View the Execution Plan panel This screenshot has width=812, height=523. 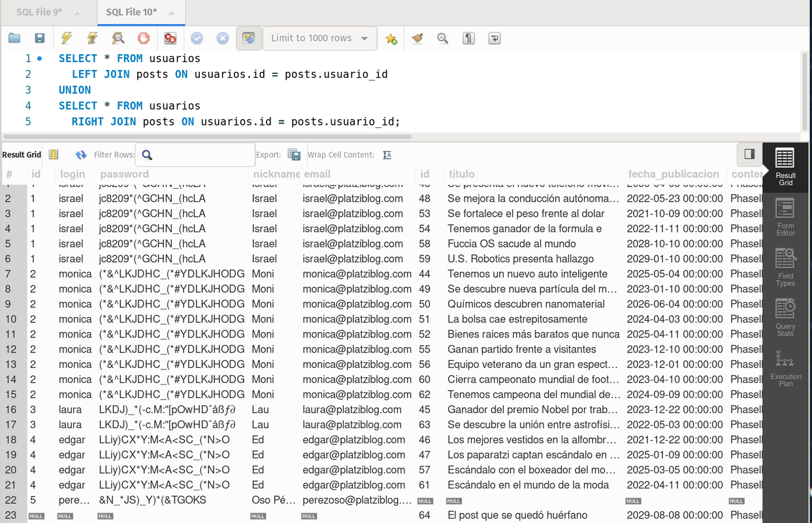point(785,368)
